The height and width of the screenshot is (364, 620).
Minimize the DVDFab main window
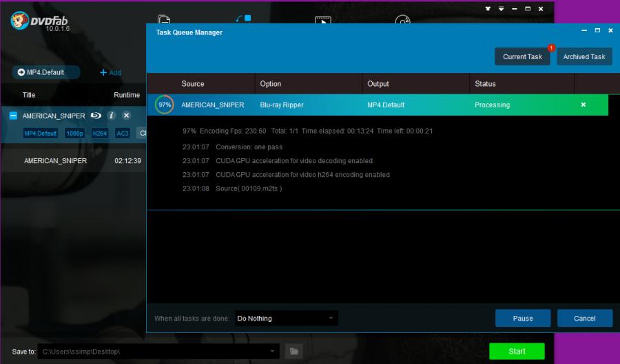pyautogui.click(x=515, y=8)
